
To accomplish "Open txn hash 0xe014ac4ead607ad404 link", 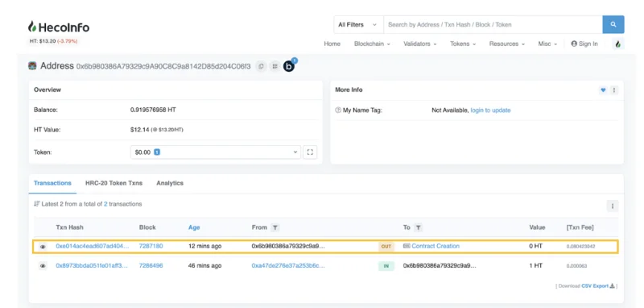I will coord(93,246).
